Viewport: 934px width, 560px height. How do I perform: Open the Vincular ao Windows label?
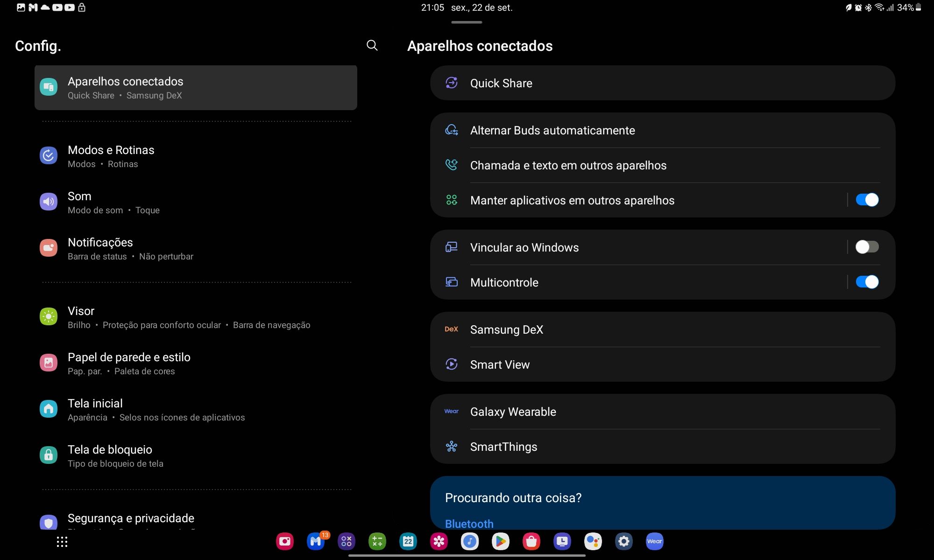524,247
